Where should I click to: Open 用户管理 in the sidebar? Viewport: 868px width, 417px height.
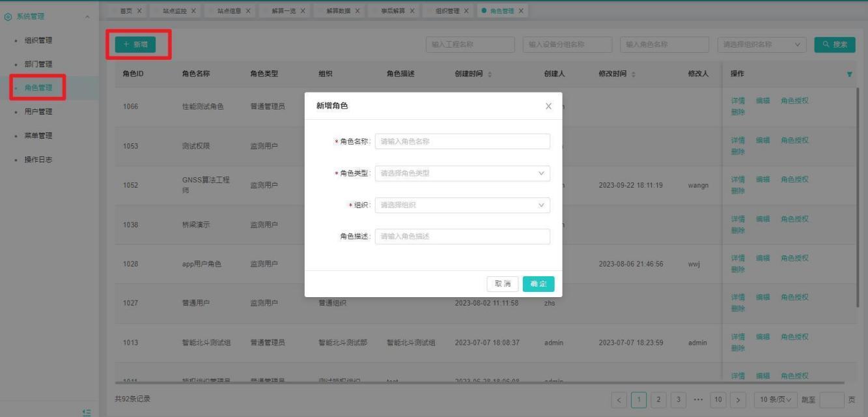(x=38, y=111)
